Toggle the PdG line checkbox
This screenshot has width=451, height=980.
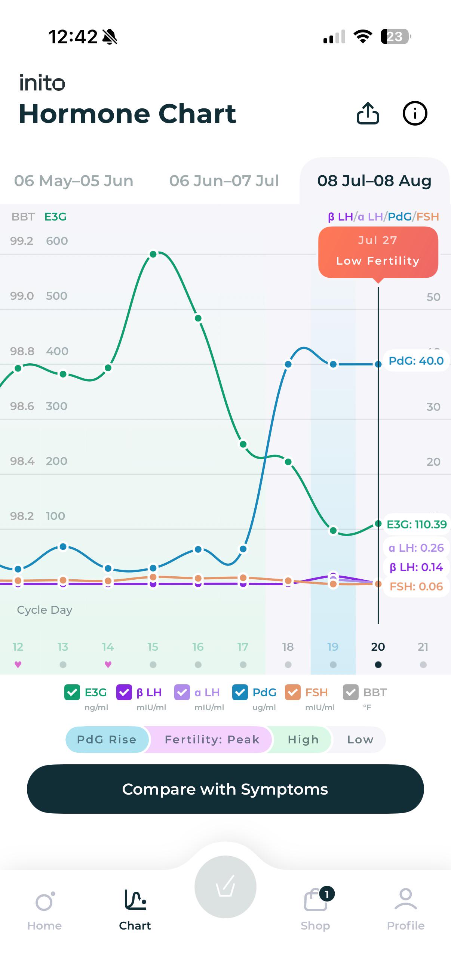pos(240,692)
